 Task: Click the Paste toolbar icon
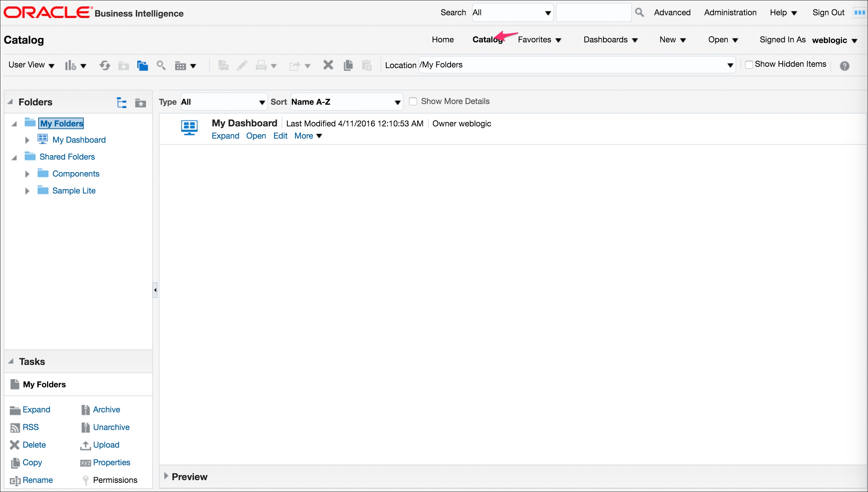tap(367, 65)
